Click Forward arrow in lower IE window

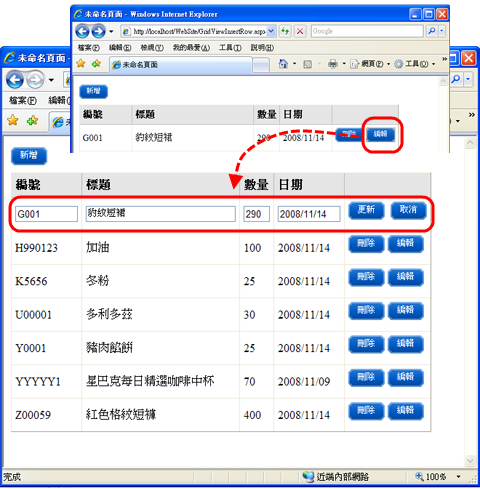[x=35, y=80]
